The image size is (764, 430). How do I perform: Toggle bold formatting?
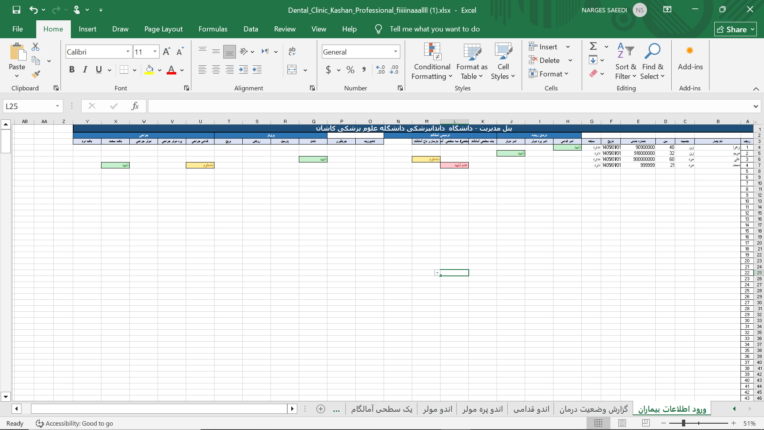72,70
